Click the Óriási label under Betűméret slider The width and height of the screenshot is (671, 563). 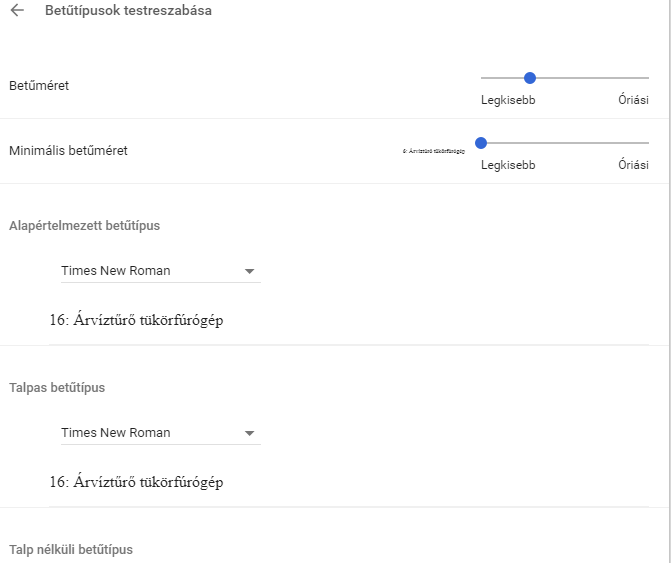coord(633,100)
